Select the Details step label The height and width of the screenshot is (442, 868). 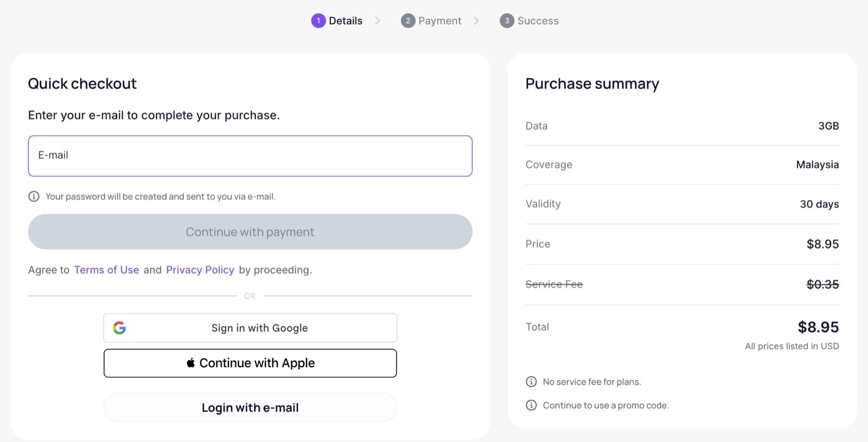pyautogui.click(x=346, y=21)
